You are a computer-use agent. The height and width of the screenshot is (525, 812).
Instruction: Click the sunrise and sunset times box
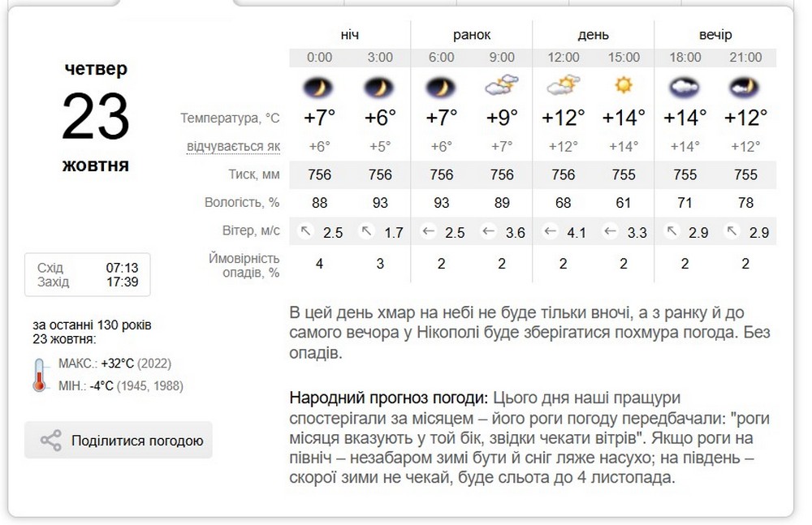(88, 274)
